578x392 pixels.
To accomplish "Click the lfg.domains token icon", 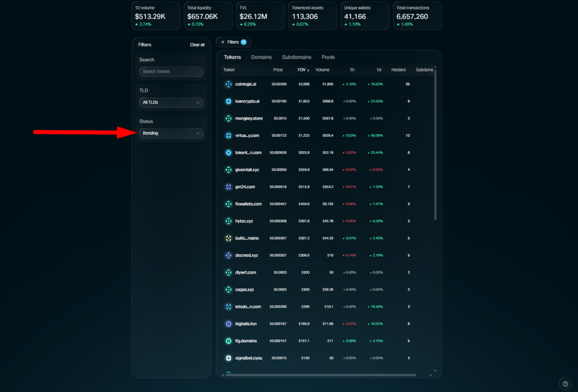I will click(x=228, y=341).
